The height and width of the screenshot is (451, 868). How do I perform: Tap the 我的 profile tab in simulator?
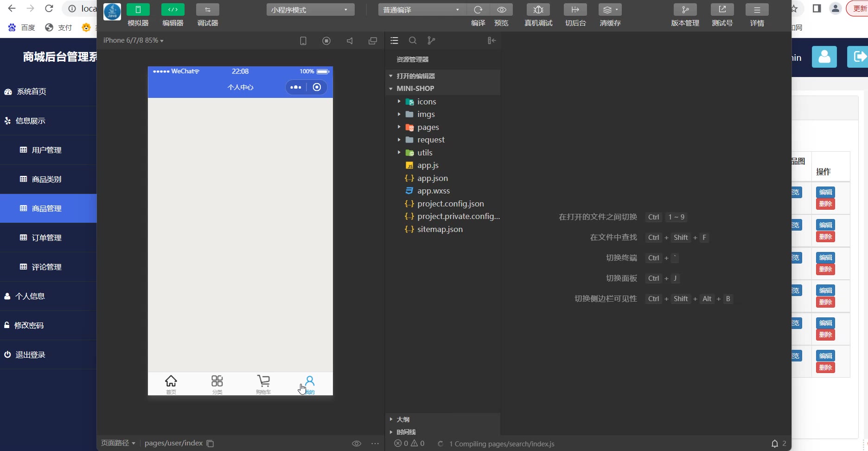(310, 384)
